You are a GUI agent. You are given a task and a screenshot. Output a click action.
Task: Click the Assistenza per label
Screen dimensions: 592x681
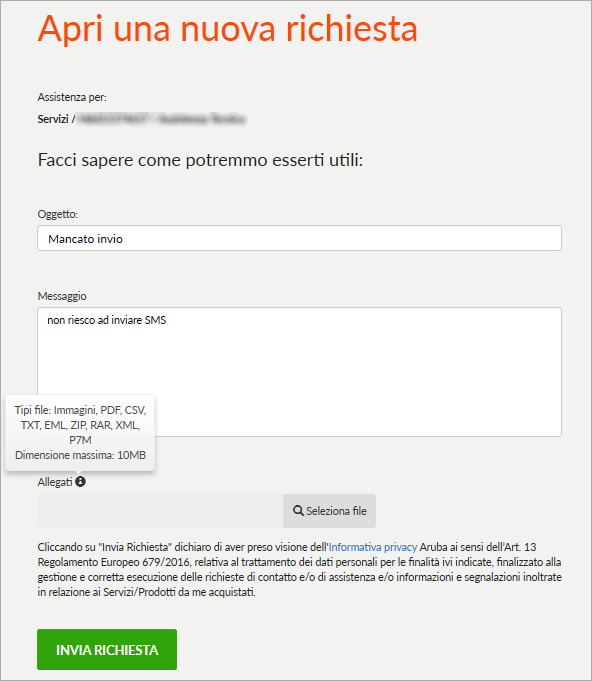point(72,97)
